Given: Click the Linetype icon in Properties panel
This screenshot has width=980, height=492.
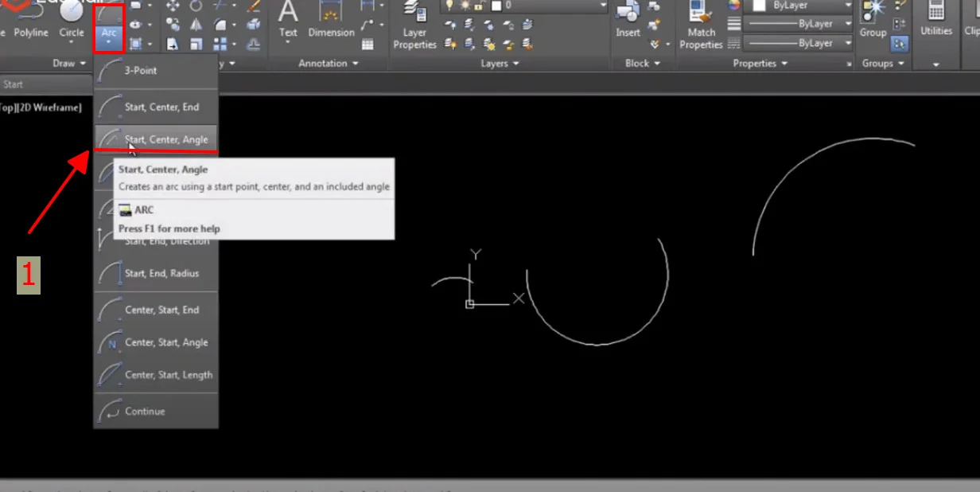Looking at the screenshot, I should pos(734,43).
